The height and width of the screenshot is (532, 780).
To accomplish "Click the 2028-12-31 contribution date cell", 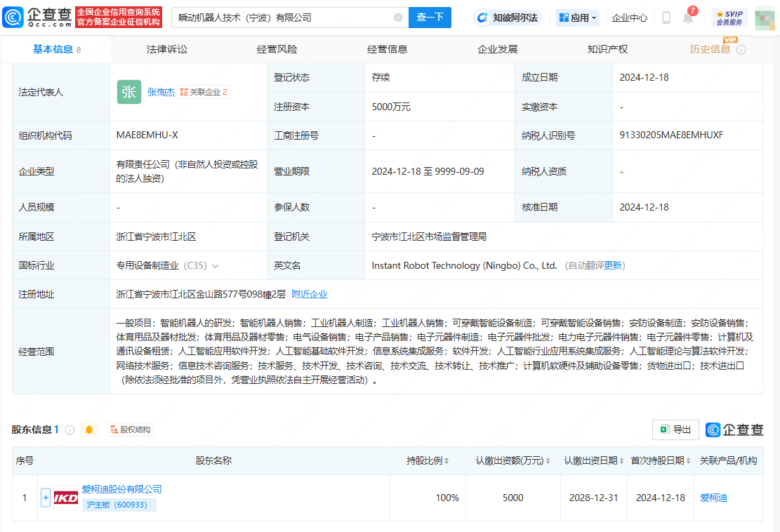I will [593, 498].
